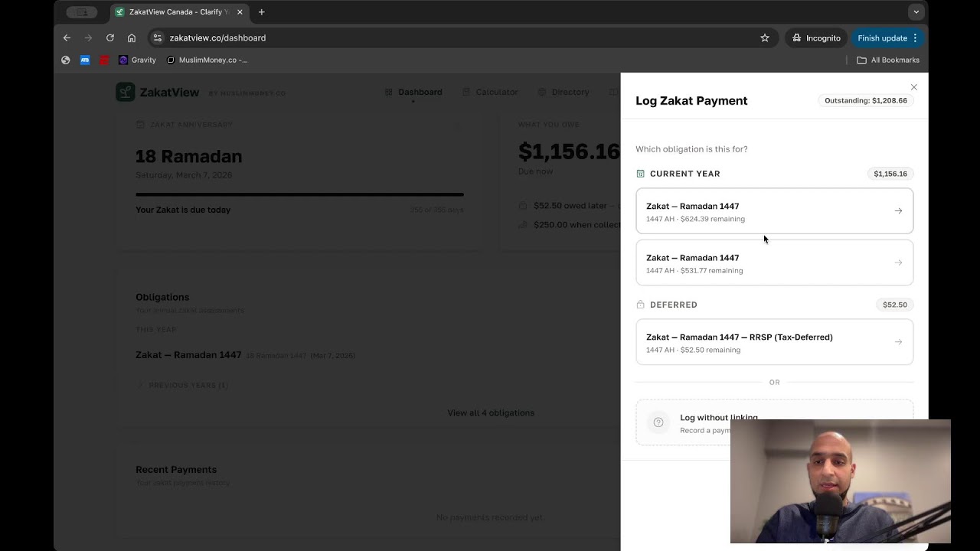
Task: Go forward in browser history
Action: click(x=88, y=37)
